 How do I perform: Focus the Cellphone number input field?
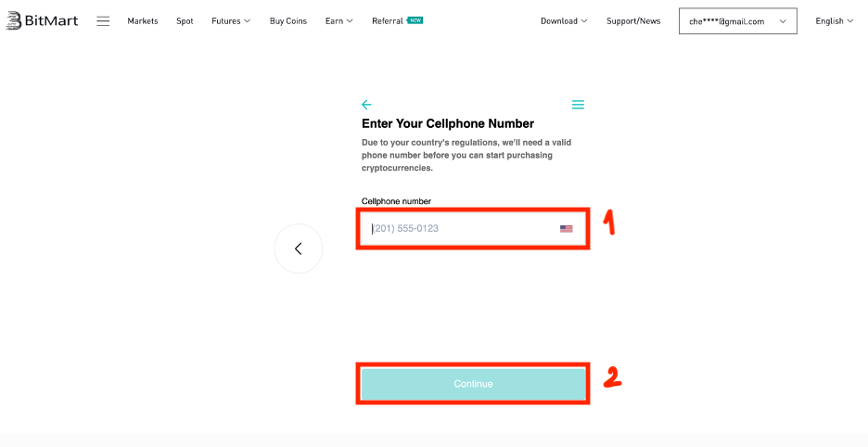coord(459,229)
